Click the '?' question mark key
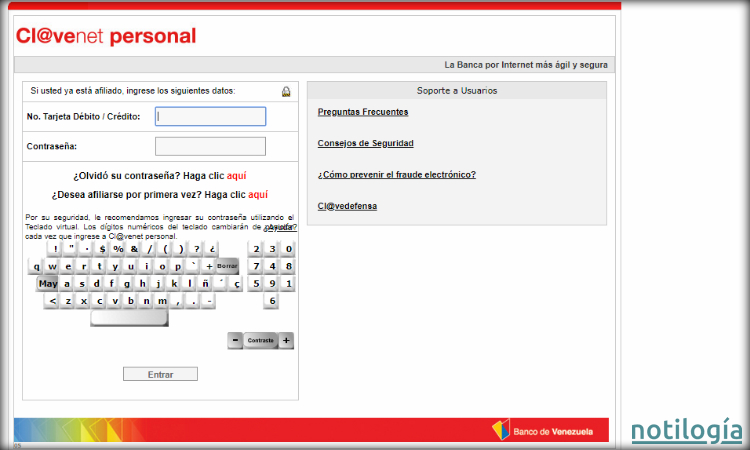Viewport: 750px width, 450px height. tap(197, 249)
